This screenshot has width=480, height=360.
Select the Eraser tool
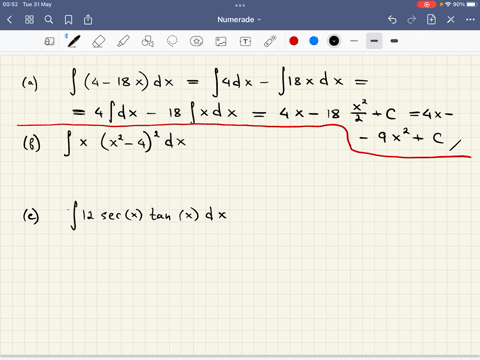pyautogui.click(x=98, y=41)
